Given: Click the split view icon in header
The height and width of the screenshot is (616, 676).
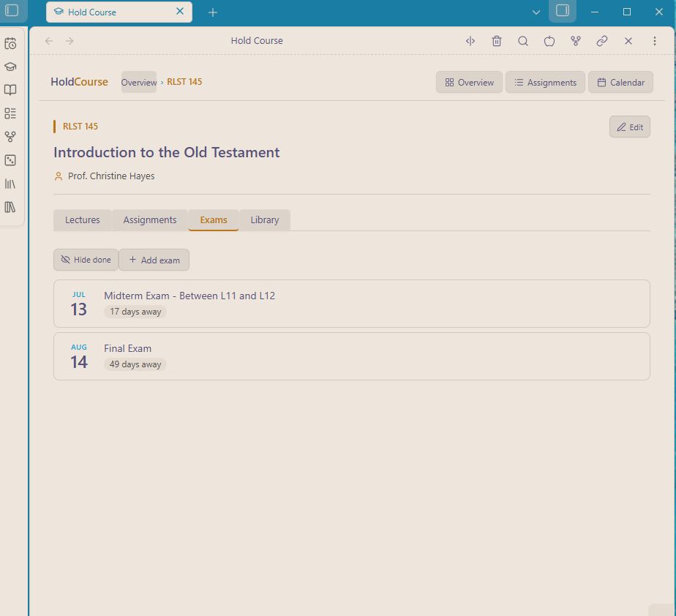Looking at the screenshot, I should (470, 41).
